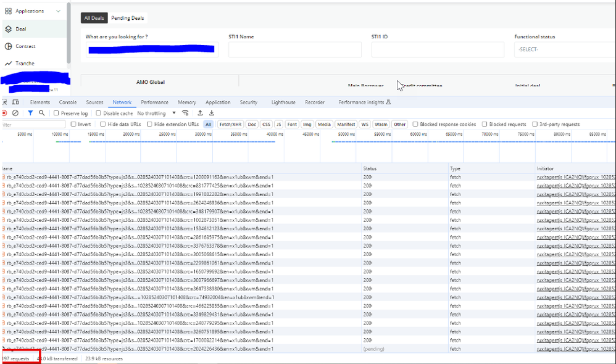Filter requests by Fetch/XHR type
Viewport: 616px width, 364px height.
(x=230, y=125)
